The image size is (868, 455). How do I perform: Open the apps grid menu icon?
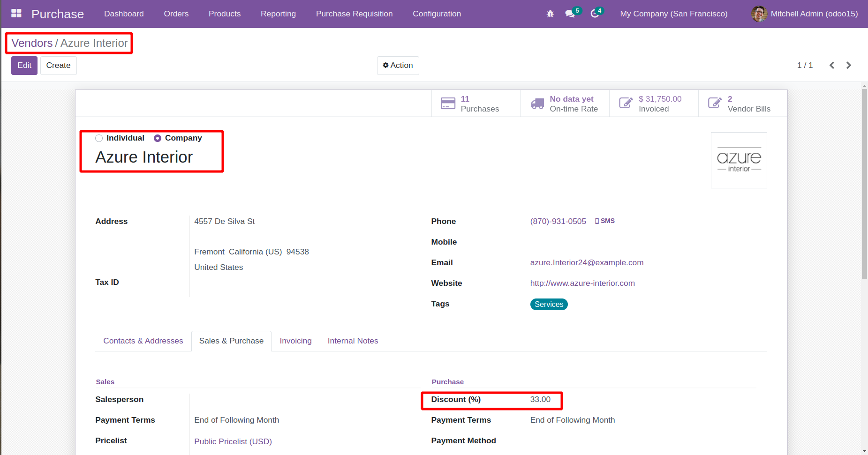16,14
